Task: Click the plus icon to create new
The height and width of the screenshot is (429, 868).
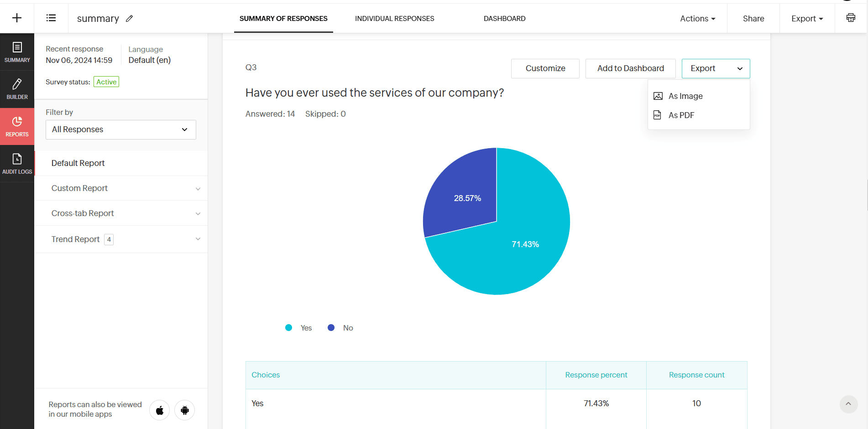Action: [17, 18]
